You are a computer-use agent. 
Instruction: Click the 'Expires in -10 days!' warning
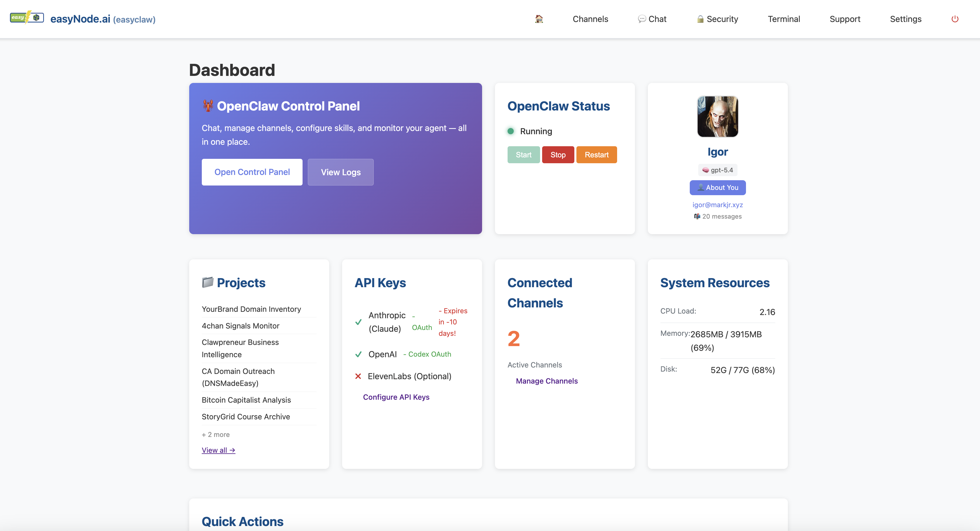[453, 322]
